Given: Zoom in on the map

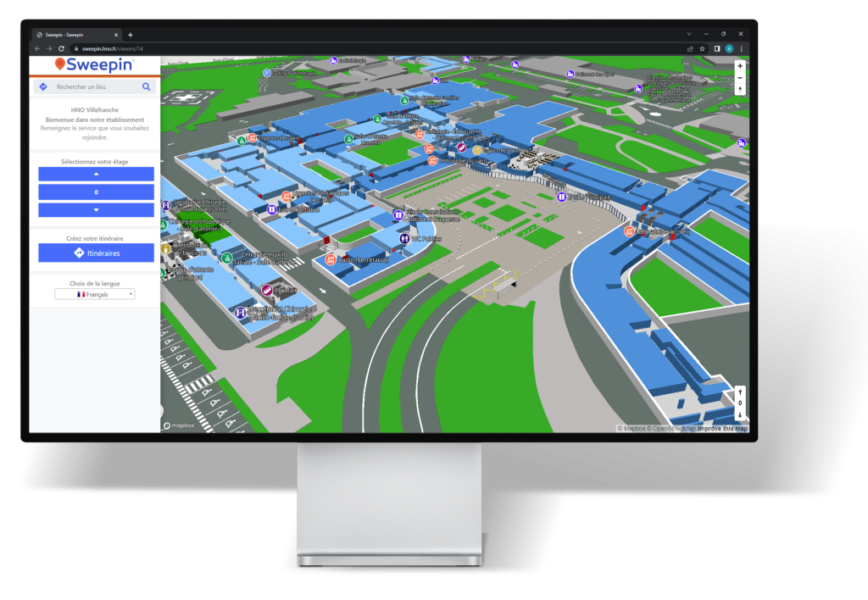Looking at the screenshot, I should click(740, 66).
